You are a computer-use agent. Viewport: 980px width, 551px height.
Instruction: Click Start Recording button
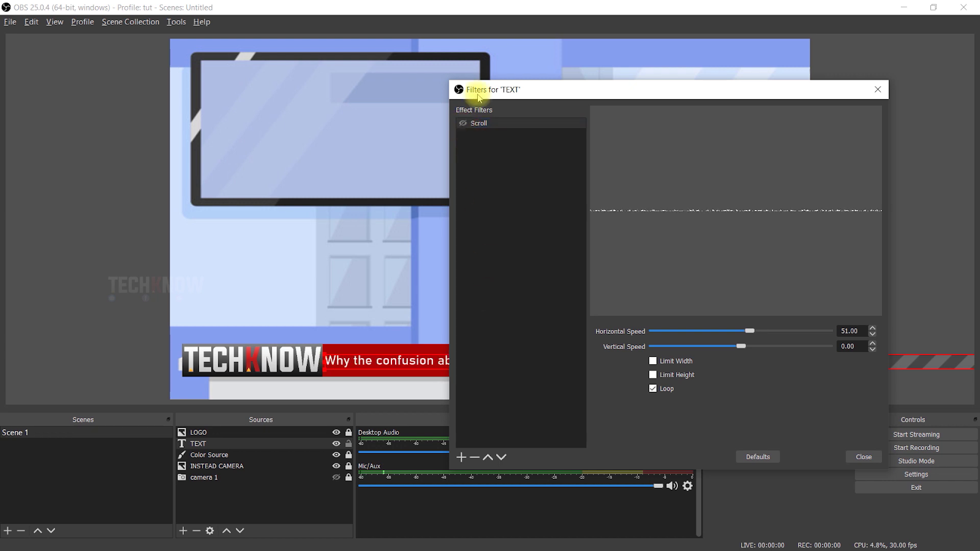point(916,448)
